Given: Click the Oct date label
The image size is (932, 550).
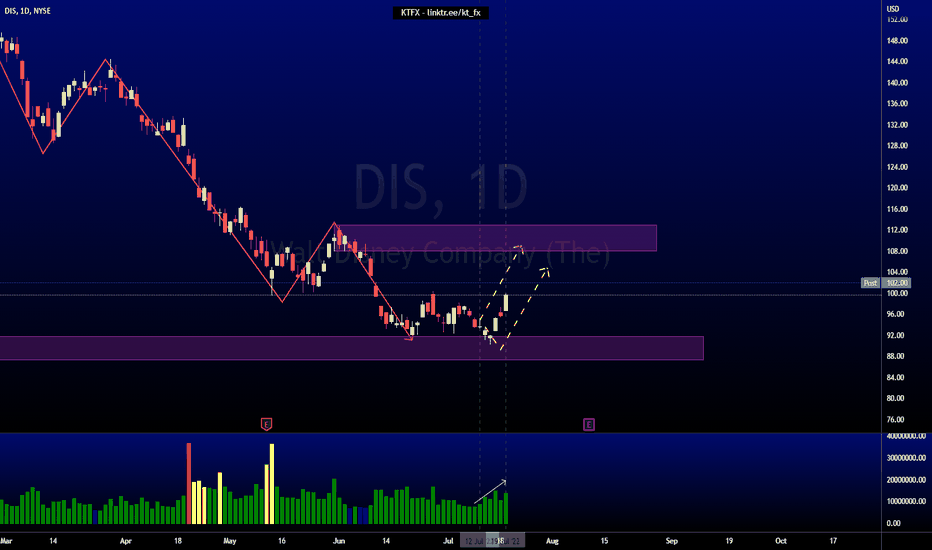Looking at the screenshot, I should [781, 541].
